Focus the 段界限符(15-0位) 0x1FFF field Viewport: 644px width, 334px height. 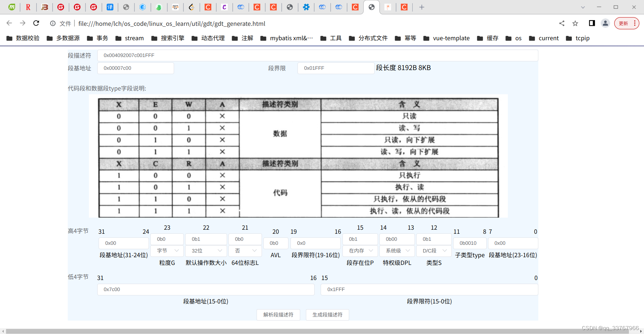(429, 289)
